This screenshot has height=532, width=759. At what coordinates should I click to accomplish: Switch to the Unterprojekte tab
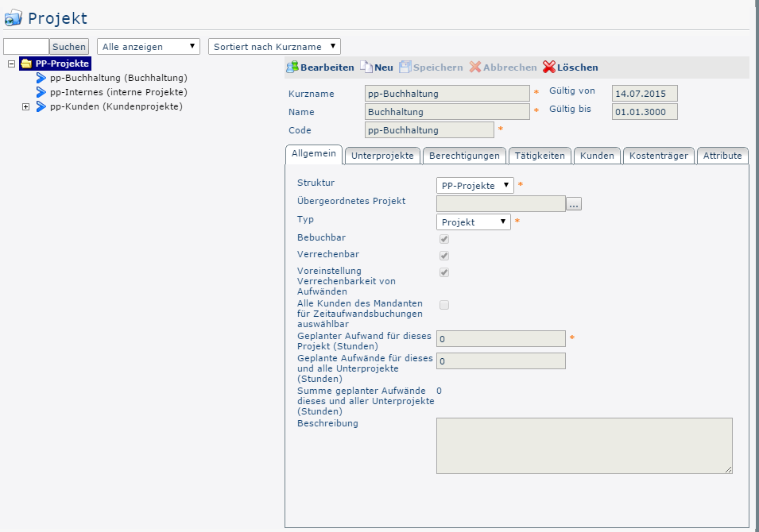381,156
